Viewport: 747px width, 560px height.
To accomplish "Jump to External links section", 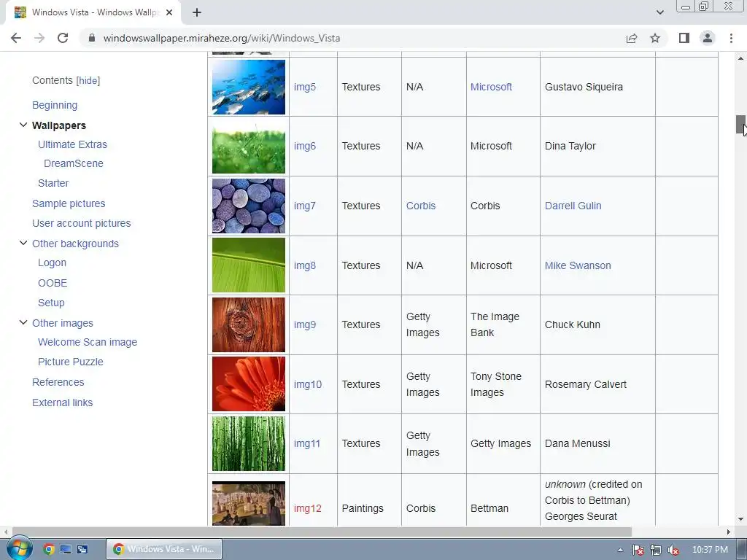I will tap(63, 402).
